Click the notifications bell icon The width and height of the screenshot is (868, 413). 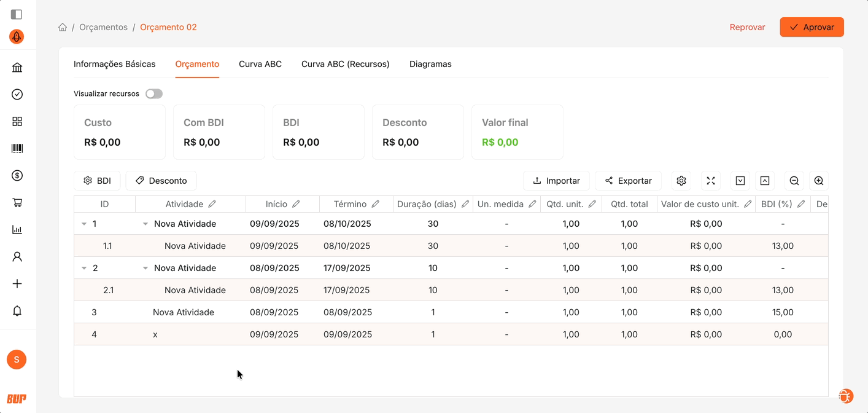point(17,311)
